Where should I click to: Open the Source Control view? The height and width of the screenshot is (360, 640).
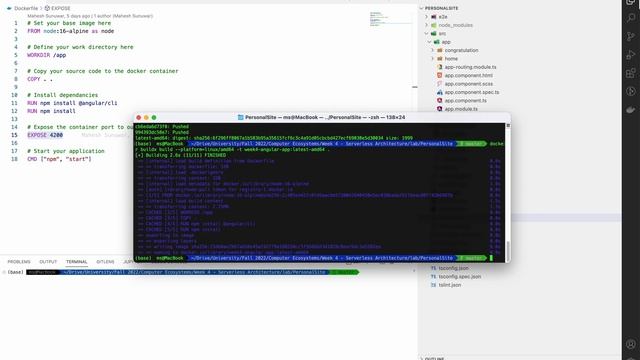tap(631, 36)
